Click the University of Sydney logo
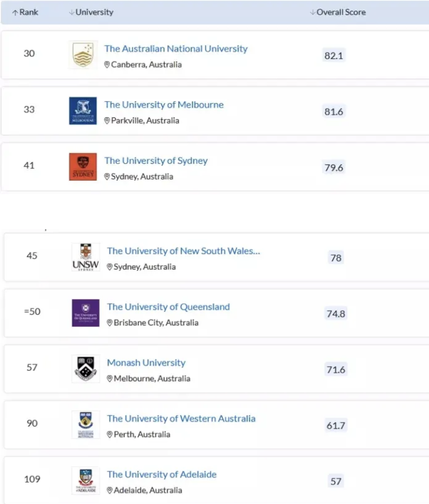 pyautogui.click(x=83, y=167)
